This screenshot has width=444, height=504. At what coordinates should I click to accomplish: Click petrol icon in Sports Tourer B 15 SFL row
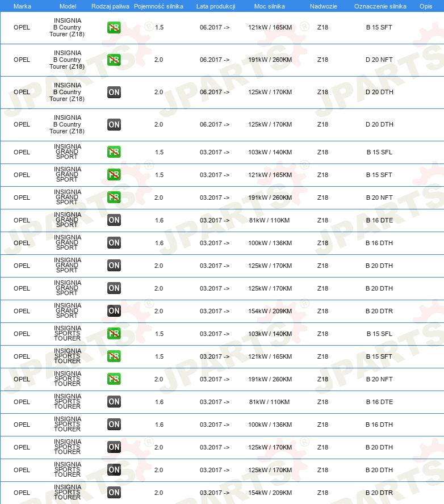click(x=114, y=334)
